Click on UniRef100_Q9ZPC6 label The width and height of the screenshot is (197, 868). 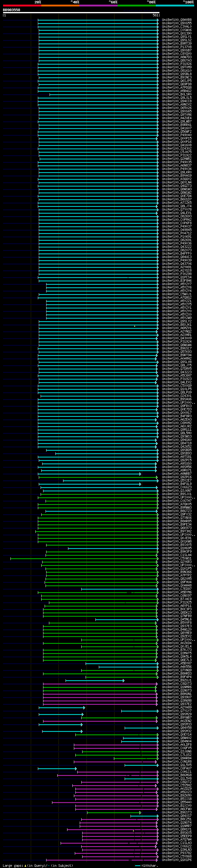tap(177, 477)
